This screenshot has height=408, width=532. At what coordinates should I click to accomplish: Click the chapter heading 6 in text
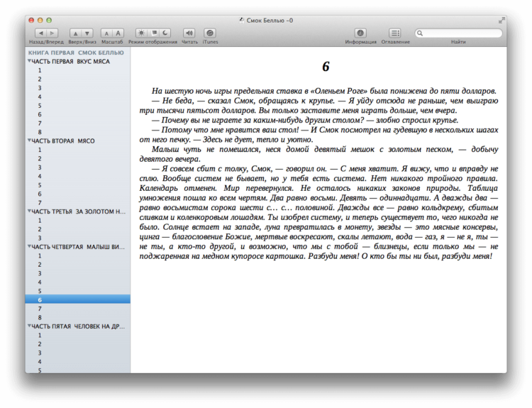coord(326,66)
